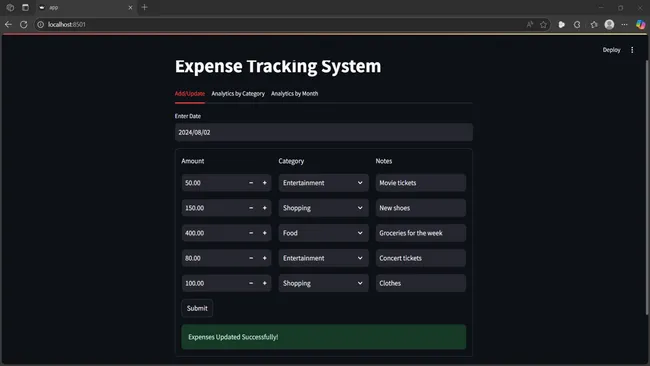650x366 pixels.
Task: Edit the 'Clothes' note field
Action: click(421, 283)
